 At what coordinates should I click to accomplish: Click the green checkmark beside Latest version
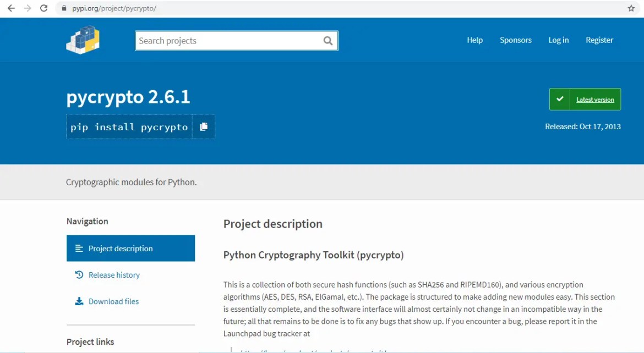[560, 99]
